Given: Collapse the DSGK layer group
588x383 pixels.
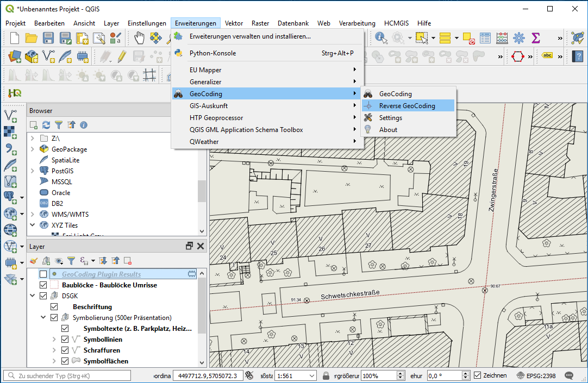Looking at the screenshot, I should pyautogui.click(x=33, y=296).
